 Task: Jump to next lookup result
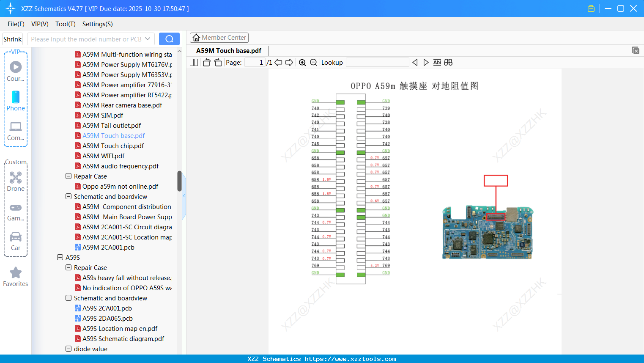coord(426,63)
